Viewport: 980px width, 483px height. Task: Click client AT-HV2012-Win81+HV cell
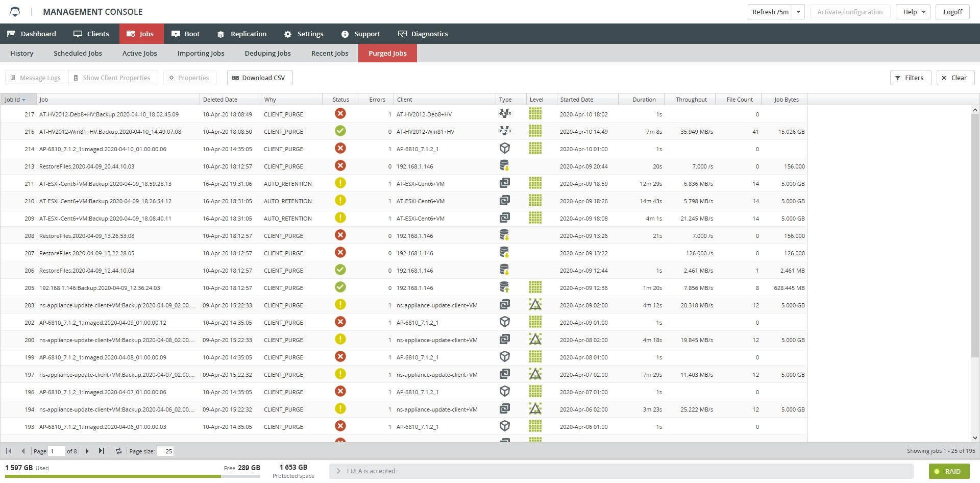(x=425, y=132)
